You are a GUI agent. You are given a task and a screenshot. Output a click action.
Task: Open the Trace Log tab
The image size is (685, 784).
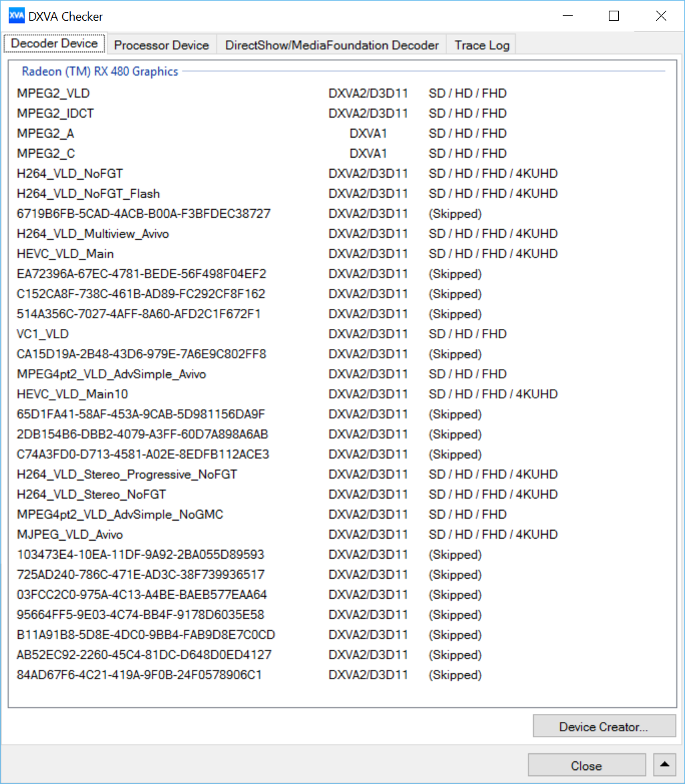482,45
